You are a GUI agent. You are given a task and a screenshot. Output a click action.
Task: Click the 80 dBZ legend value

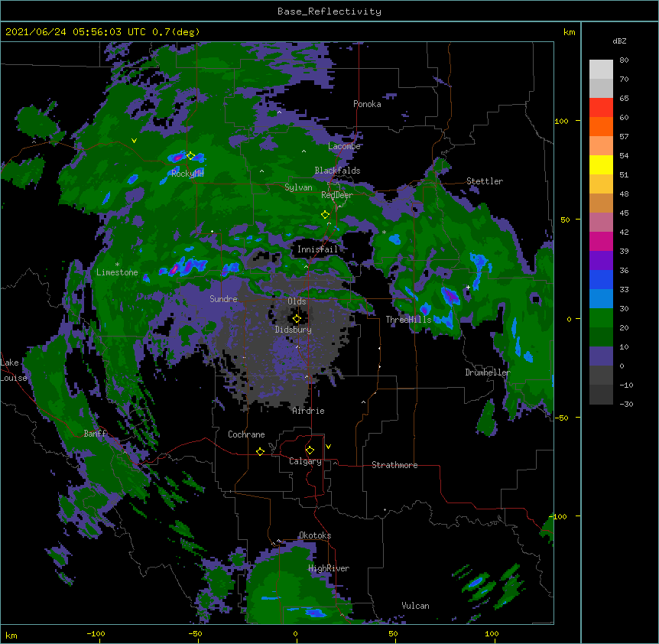point(624,60)
